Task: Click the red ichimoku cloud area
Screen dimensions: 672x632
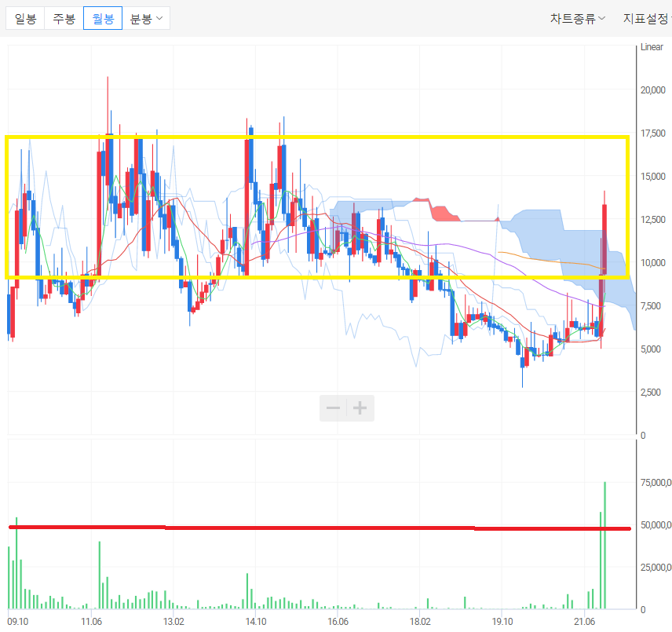Action: 441,213
